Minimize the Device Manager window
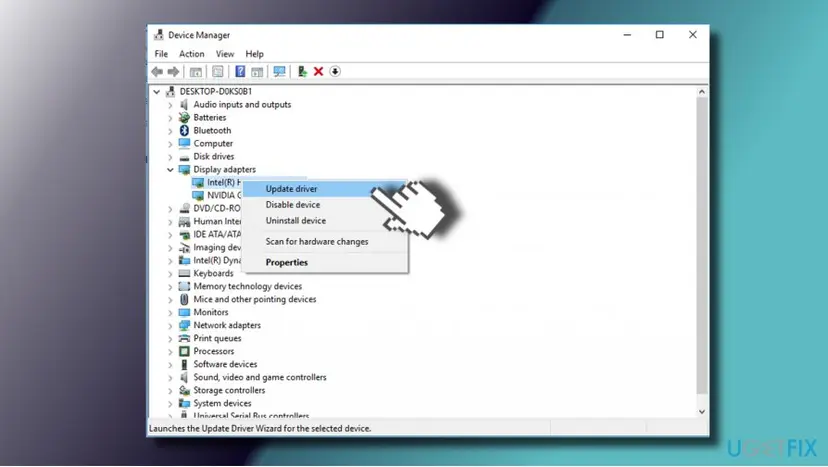The width and height of the screenshot is (828, 467). (627, 35)
